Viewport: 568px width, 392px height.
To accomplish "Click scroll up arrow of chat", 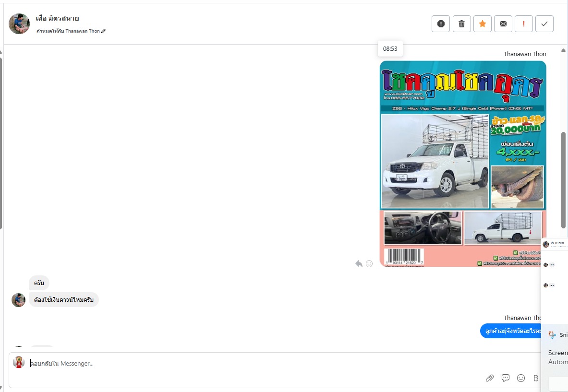I will (563, 50).
